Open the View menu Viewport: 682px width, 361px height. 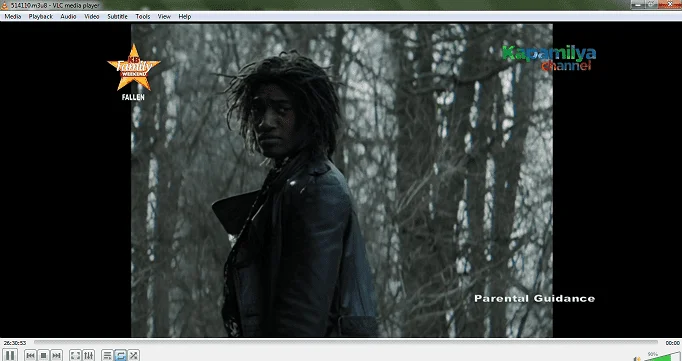click(164, 17)
